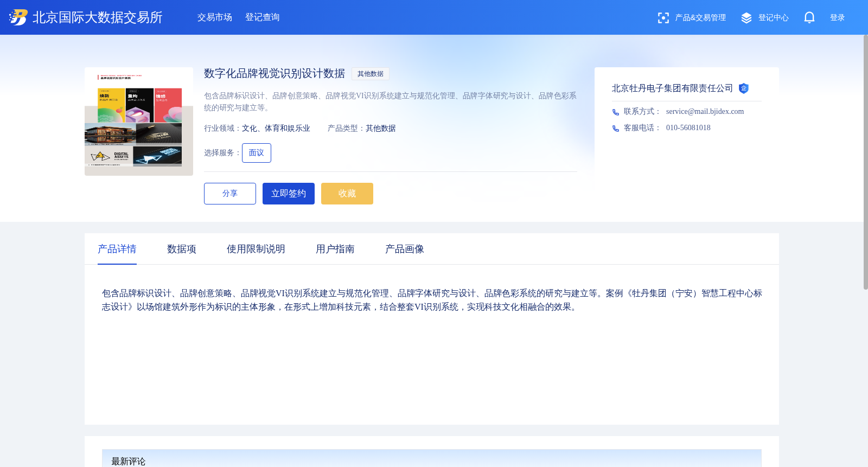Click the service@mail.bjidex.com email address
The width and height of the screenshot is (868, 467).
click(x=705, y=112)
